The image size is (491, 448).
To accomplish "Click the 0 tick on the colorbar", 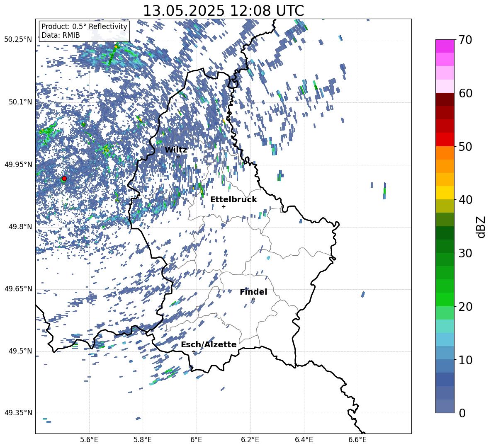I will pos(462,413).
